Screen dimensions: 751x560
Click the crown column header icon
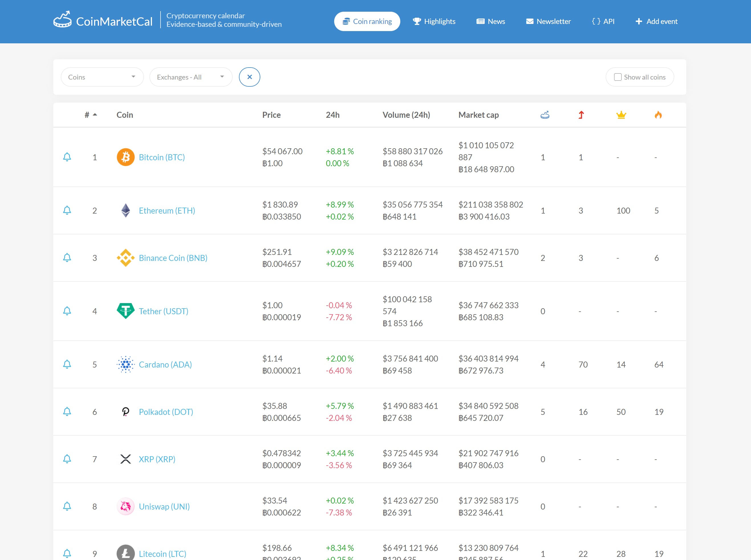tap(621, 115)
